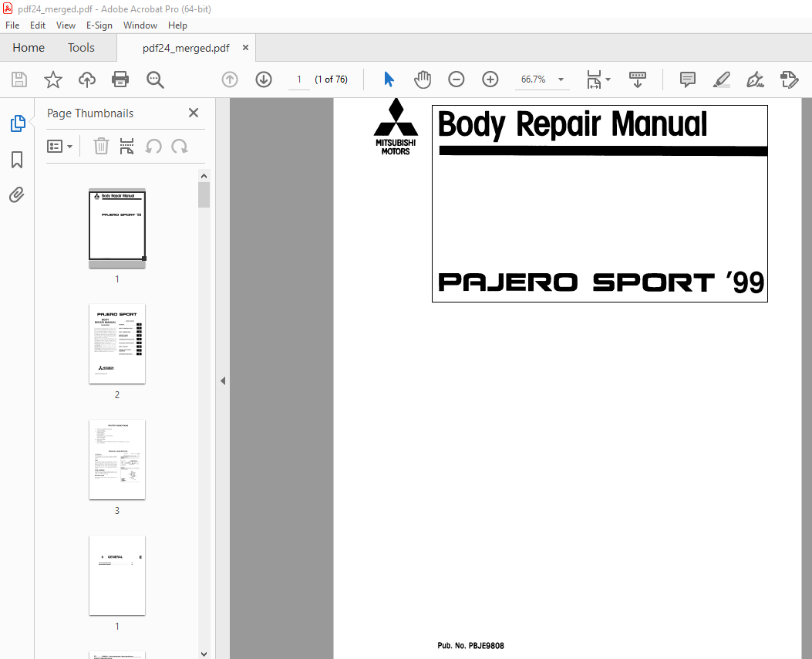The width and height of the screenshot is (812, 659).
Task: Rotate page counterclockwise
Action: (153, 147)
